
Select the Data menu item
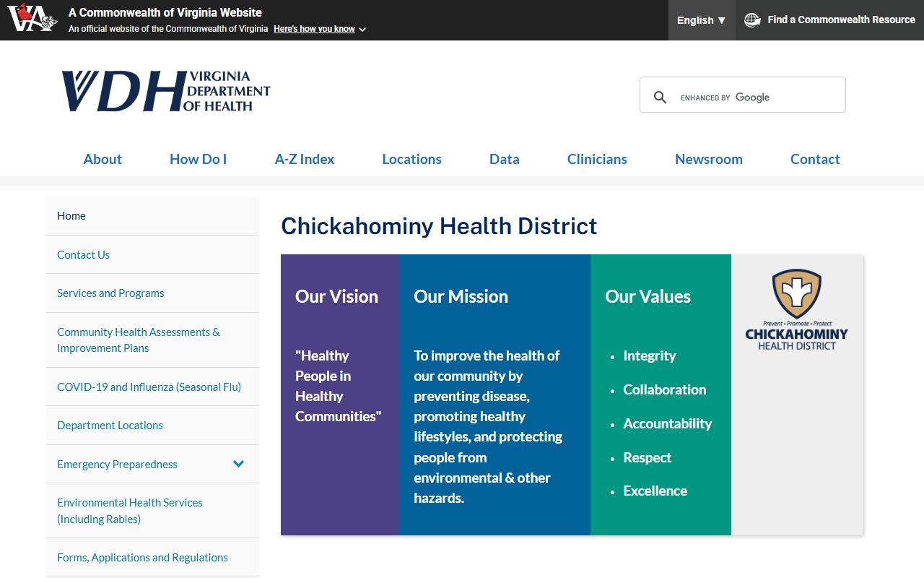(505, 159)
